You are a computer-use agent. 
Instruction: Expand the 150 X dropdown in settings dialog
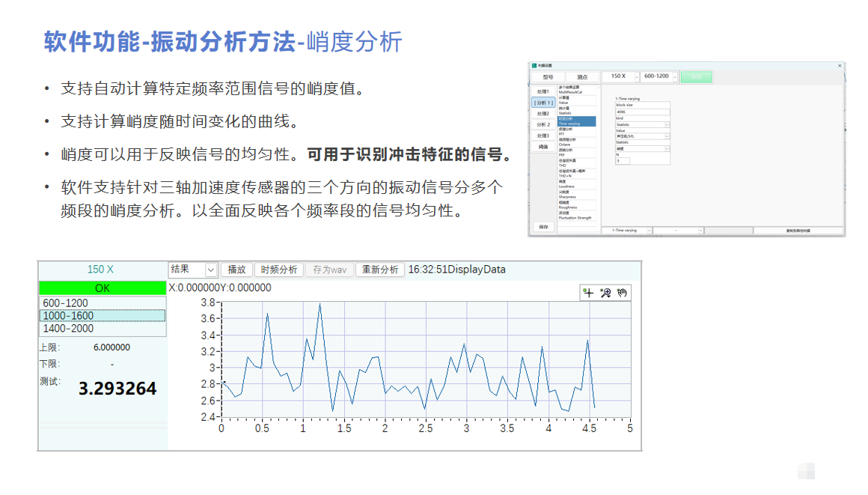[637, 76]
